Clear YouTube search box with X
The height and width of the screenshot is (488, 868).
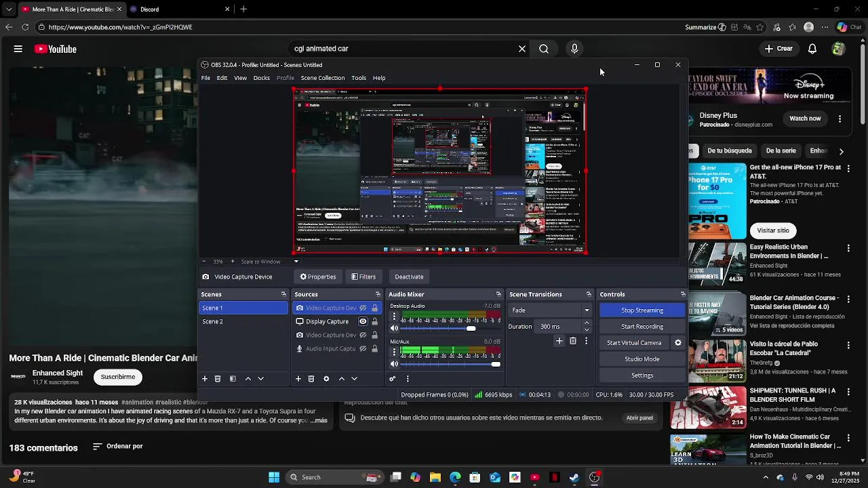522,49
